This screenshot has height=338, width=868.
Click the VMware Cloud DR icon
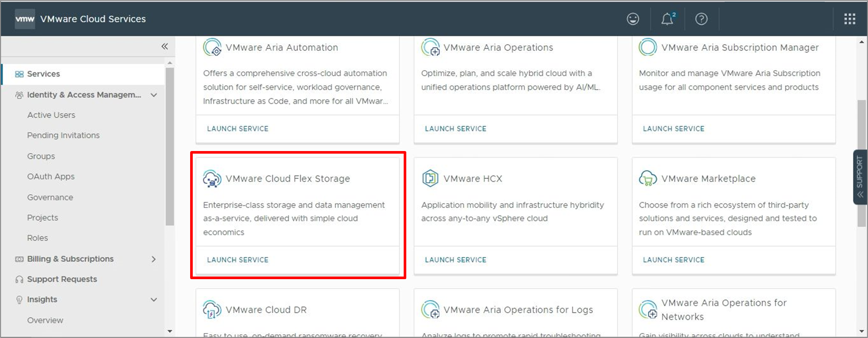tap(212, 310)
